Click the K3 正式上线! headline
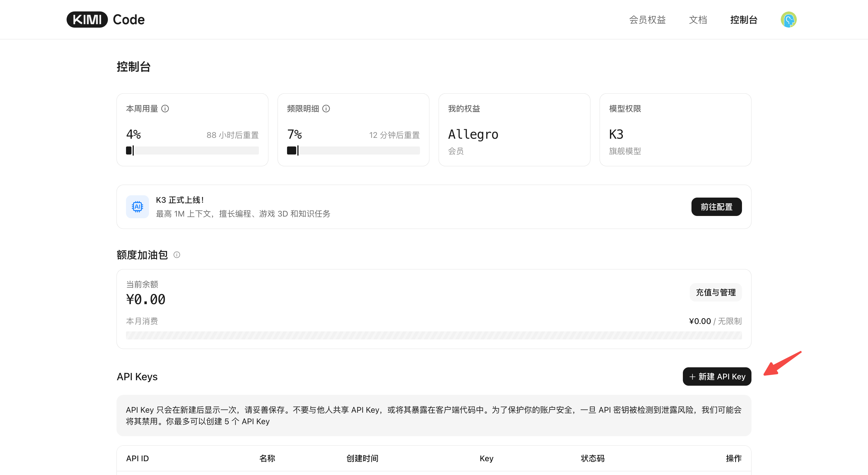This screenshot has height=475, width=868. click(180, 200)
